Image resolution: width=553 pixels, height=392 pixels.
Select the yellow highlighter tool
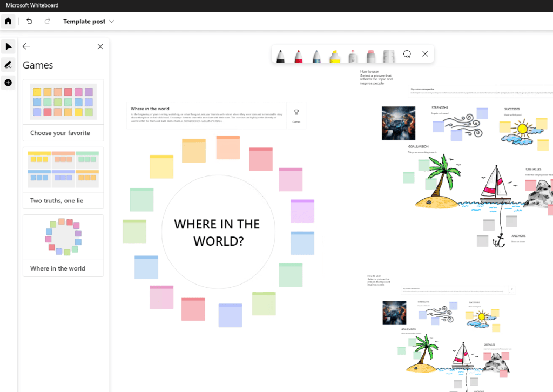pos(334,55)
